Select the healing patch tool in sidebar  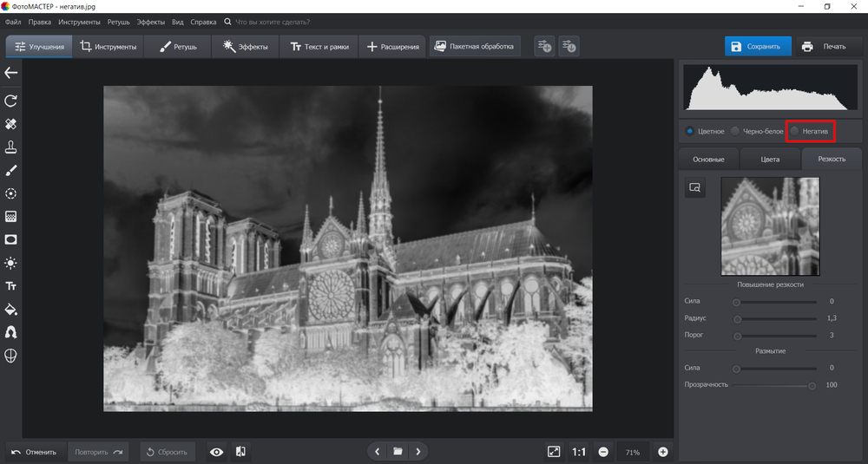(x=11, y=124)
